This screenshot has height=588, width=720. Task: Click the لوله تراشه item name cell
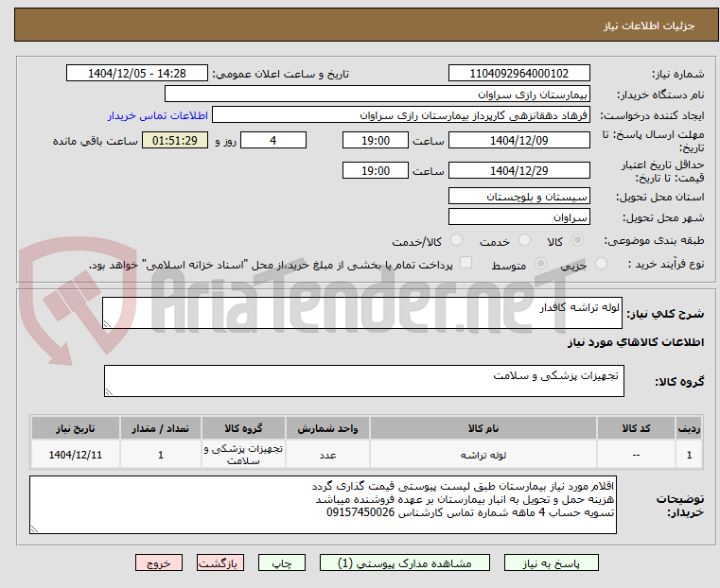tap(483, 455)
